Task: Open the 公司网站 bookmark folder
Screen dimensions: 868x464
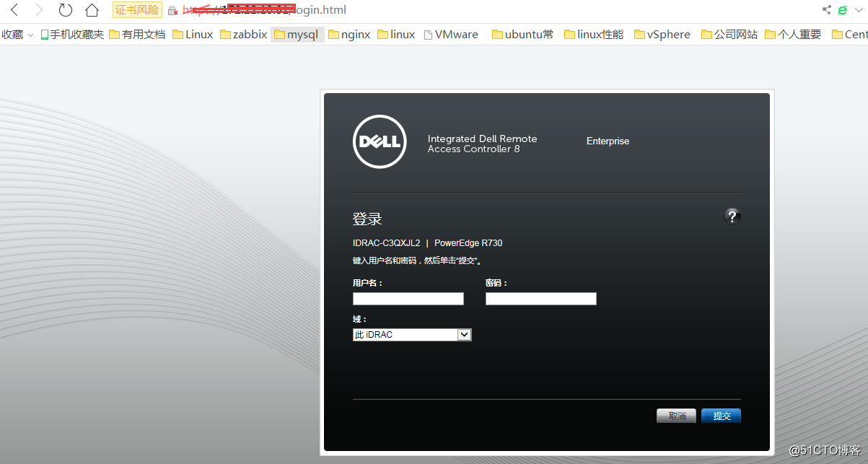Action: [x=729, y=34]
